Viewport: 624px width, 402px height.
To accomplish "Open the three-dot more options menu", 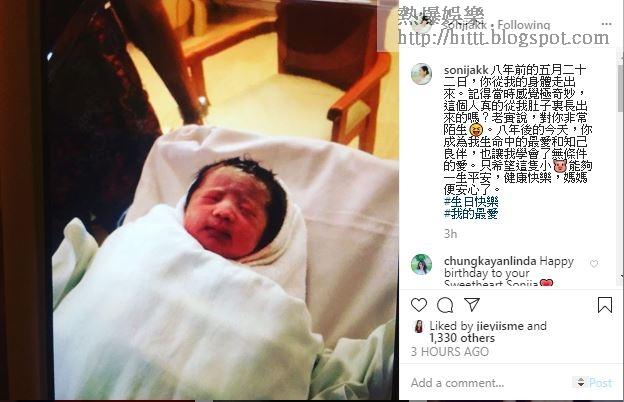I will (606, 24).
